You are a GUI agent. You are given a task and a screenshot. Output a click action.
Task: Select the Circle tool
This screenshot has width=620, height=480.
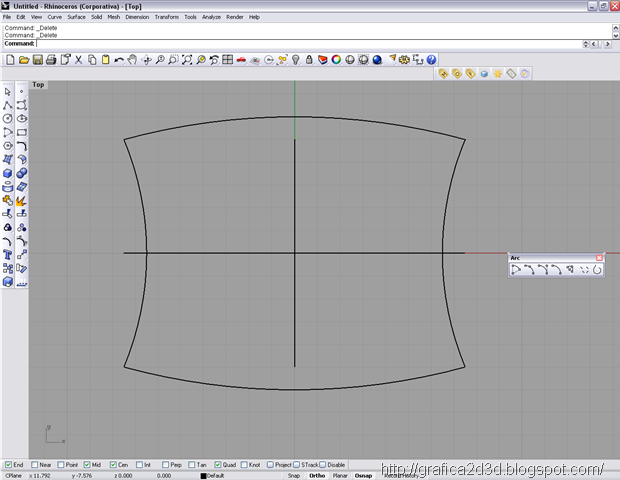point(8,119)
